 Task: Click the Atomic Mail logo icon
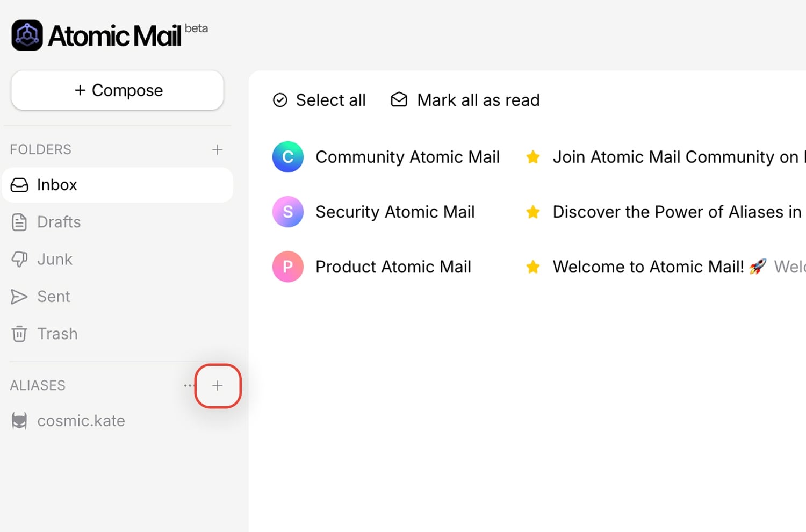click(27, 35)
